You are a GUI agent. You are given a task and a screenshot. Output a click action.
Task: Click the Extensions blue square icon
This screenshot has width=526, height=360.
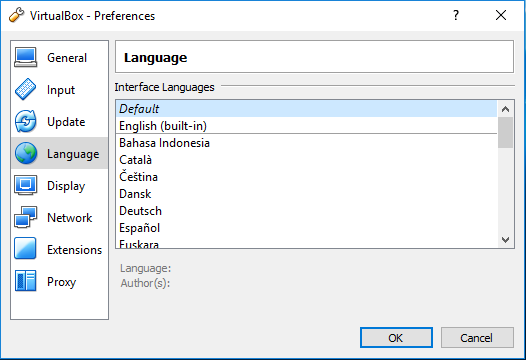point(25,249)
